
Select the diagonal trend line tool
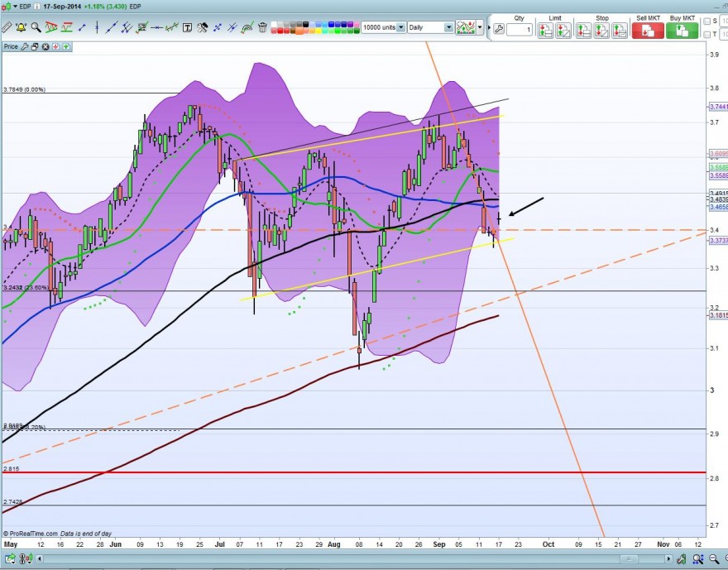coord(112,27)
